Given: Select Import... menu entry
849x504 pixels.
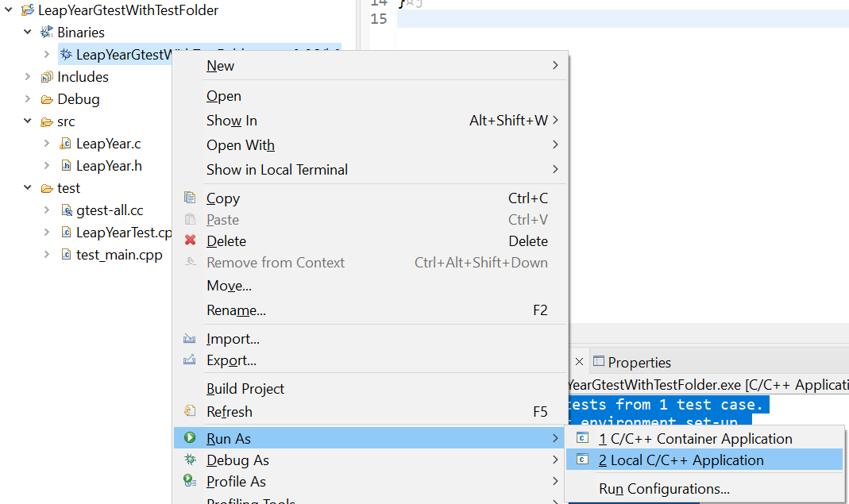Looking at the screenshot, I should pos(371,339).
